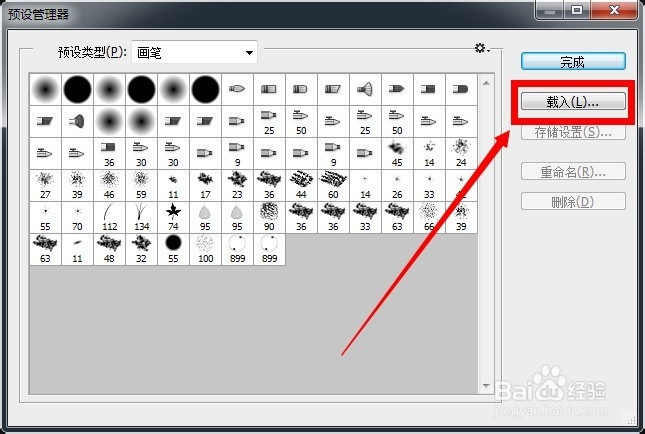The height and width of the screenshot is (434, 645).
Task: Select the brush preset labeled 90
Action: click(x=269, y=218)
